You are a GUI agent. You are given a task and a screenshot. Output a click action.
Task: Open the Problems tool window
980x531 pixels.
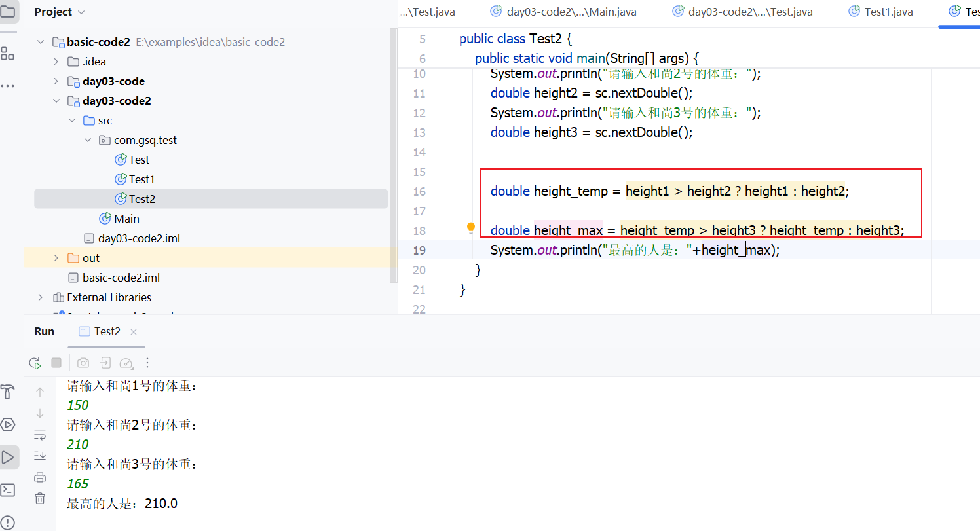[8, 522]
